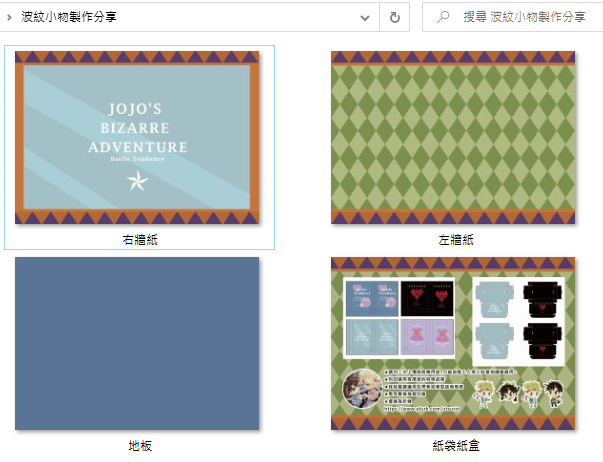Screen dimensions: 603x462
Task: Click the file name 右牆紙
Action: (140, 240)
